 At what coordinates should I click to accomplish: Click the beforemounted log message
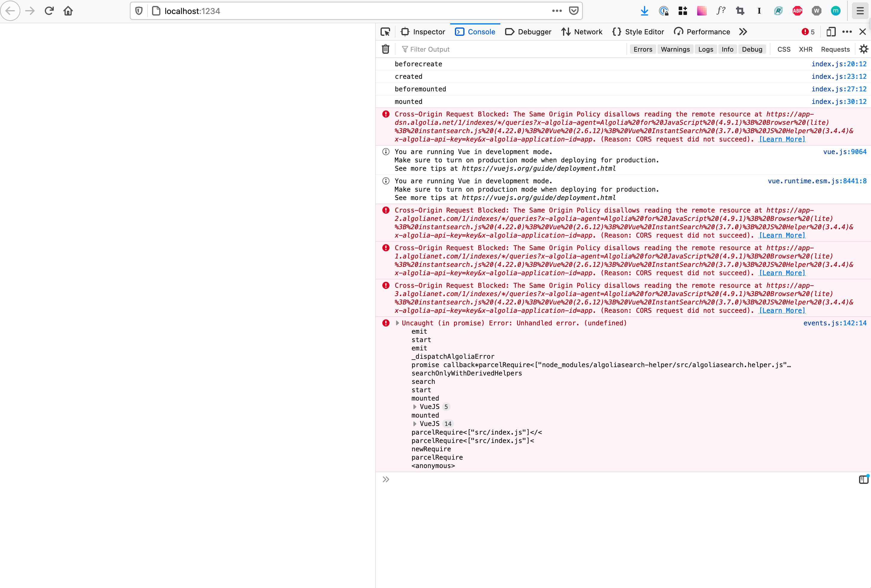(x=420, y=89)
